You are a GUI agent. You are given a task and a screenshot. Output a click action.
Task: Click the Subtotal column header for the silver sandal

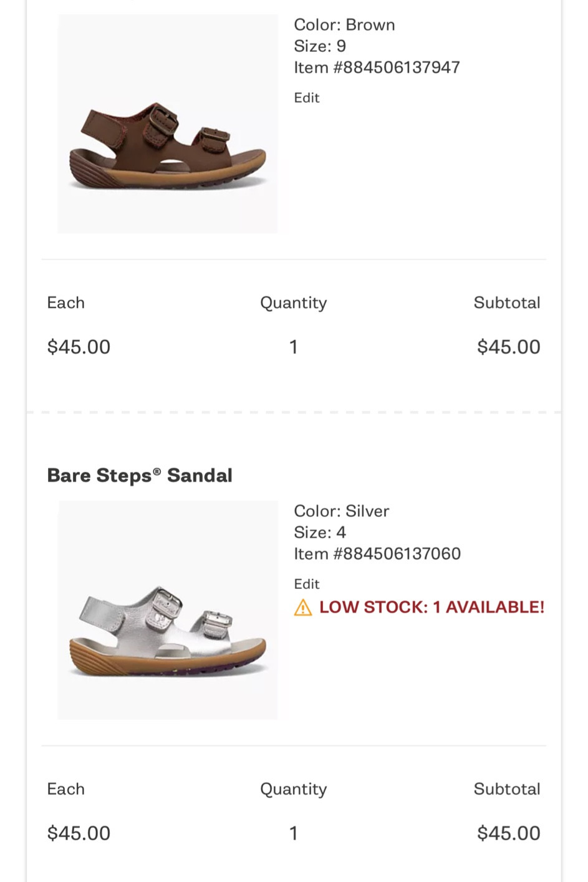(x=507, y=789)
